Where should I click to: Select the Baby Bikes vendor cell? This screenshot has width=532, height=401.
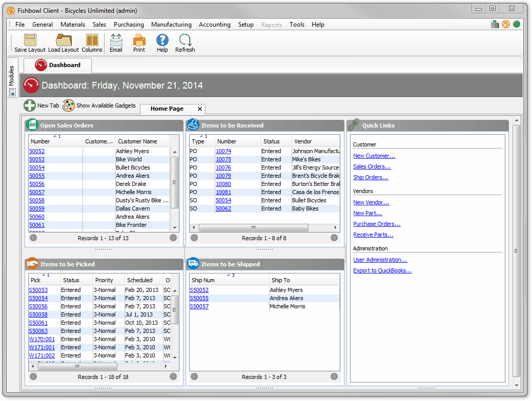(316, 209)
